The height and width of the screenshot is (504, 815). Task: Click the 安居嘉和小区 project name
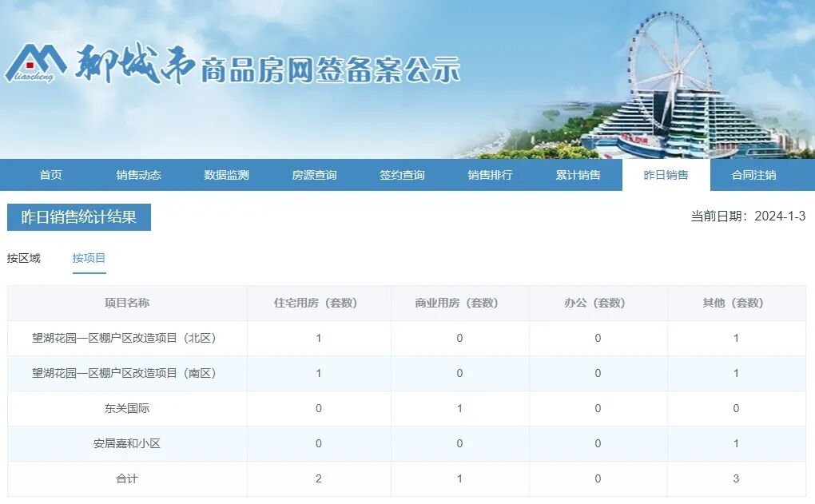125,443
